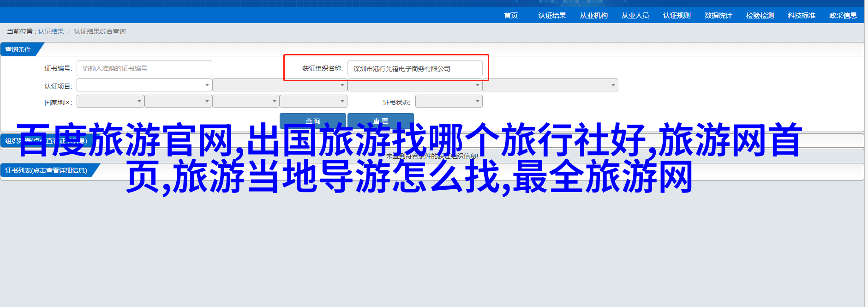Follow the 认证结果 breadcrumb link

[x=51, y=31]
